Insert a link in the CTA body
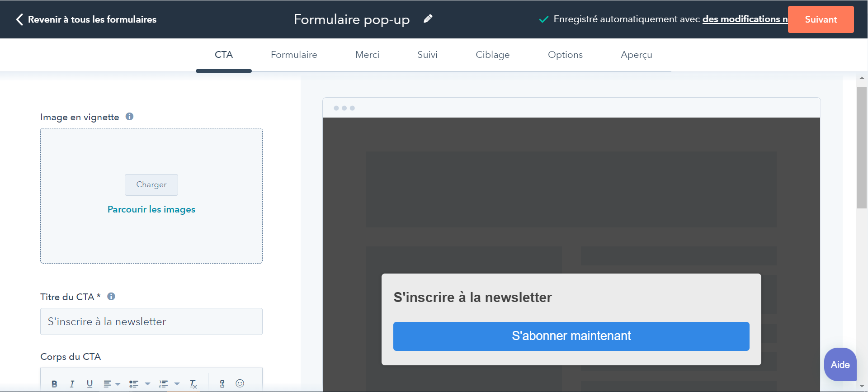This screenshot has width=868, height=392. (x=222, y=384)
